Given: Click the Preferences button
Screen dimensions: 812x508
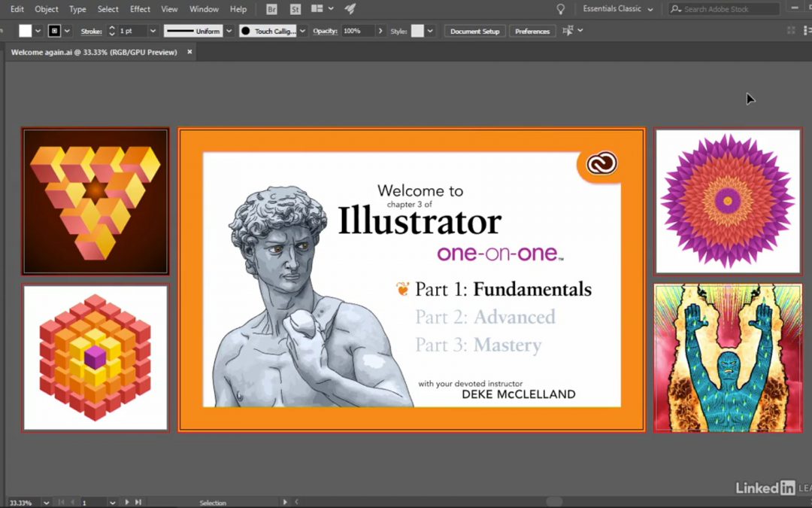Looking at the screenshot, I should (x=532, y=31).
